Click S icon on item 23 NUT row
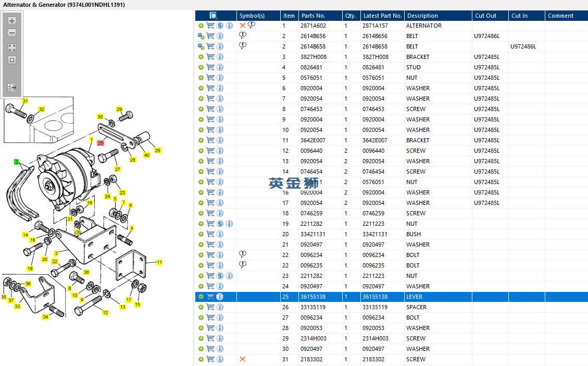The width and height of the screenshot is (588, 366). point(220,276)
